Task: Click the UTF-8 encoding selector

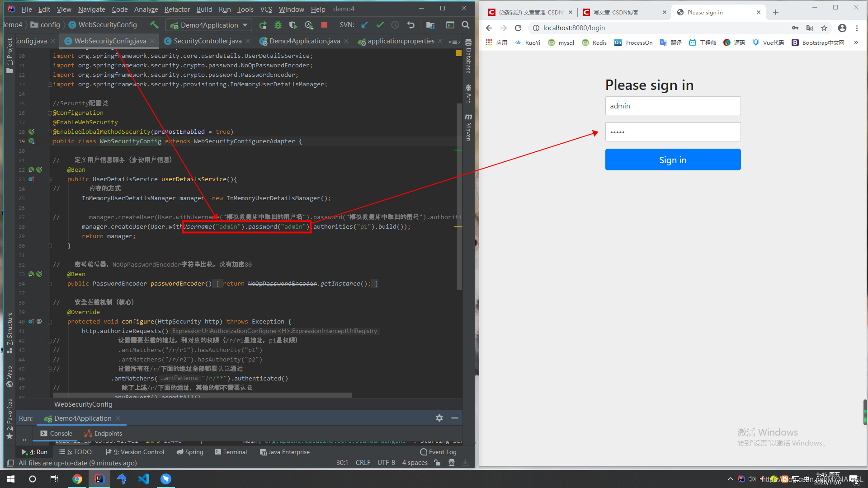Action: [386, 463]
